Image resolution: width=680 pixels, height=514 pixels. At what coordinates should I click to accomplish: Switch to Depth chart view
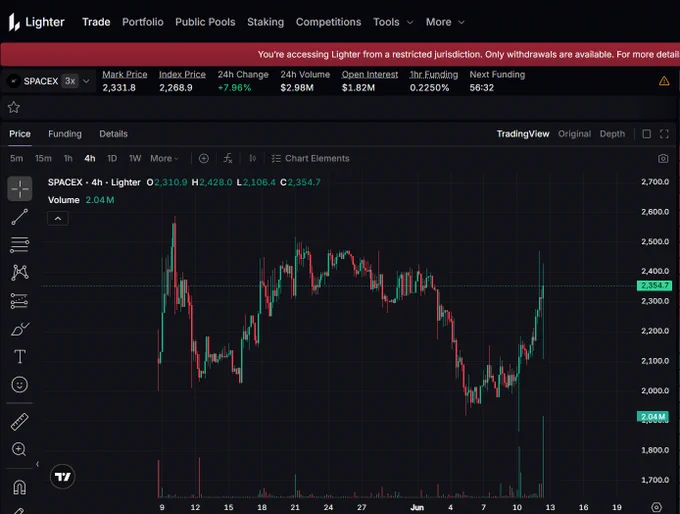[x=612, y=134]
